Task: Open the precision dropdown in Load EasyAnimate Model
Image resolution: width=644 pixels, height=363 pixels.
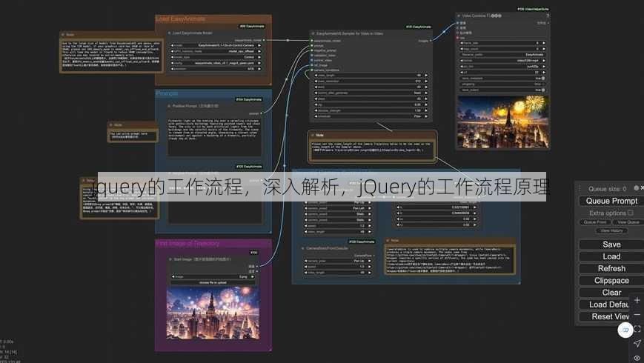Action: (216, 69)
